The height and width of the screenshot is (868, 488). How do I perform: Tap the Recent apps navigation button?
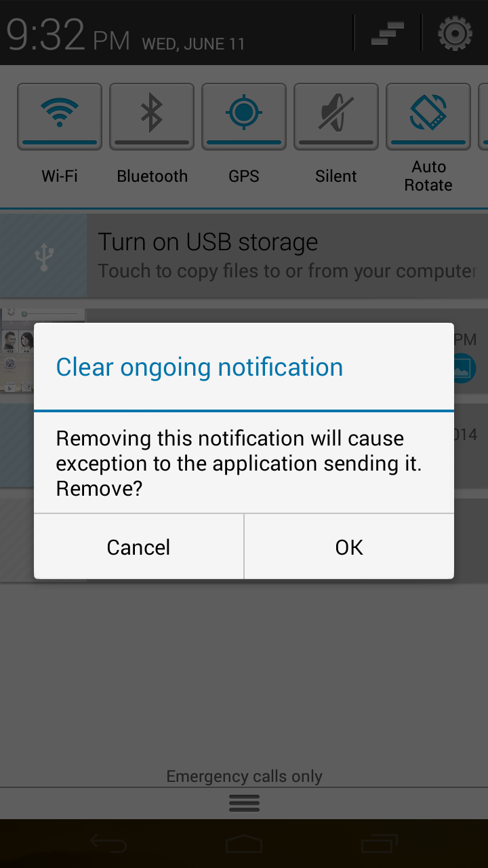click(x=380, y=844)
